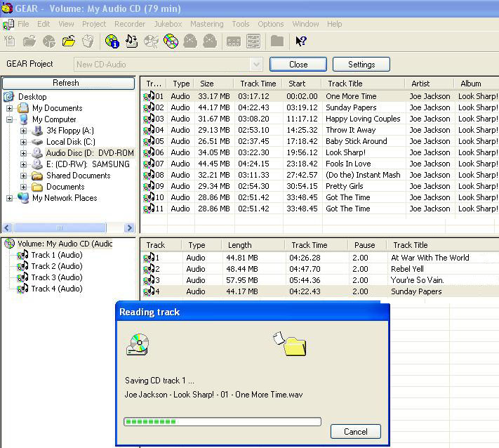The width and height of the screenshot is (499, 448).
Task: Click the audio icon of track 01
Action: 148,96
